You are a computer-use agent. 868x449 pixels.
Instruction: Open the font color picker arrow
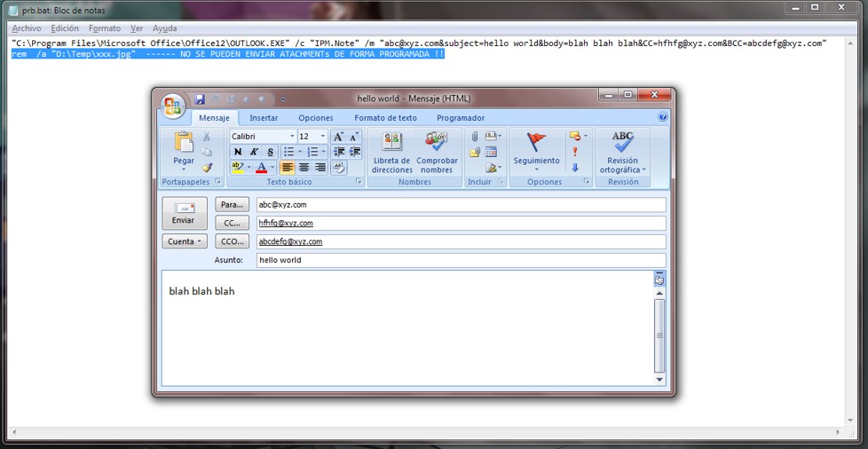[x=273, y=168]
